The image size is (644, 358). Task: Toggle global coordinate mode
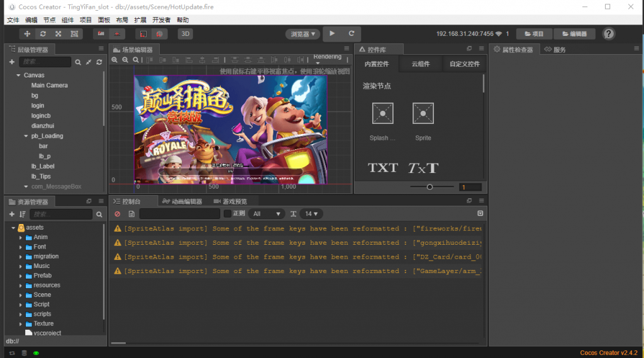[x=159, y=34]
